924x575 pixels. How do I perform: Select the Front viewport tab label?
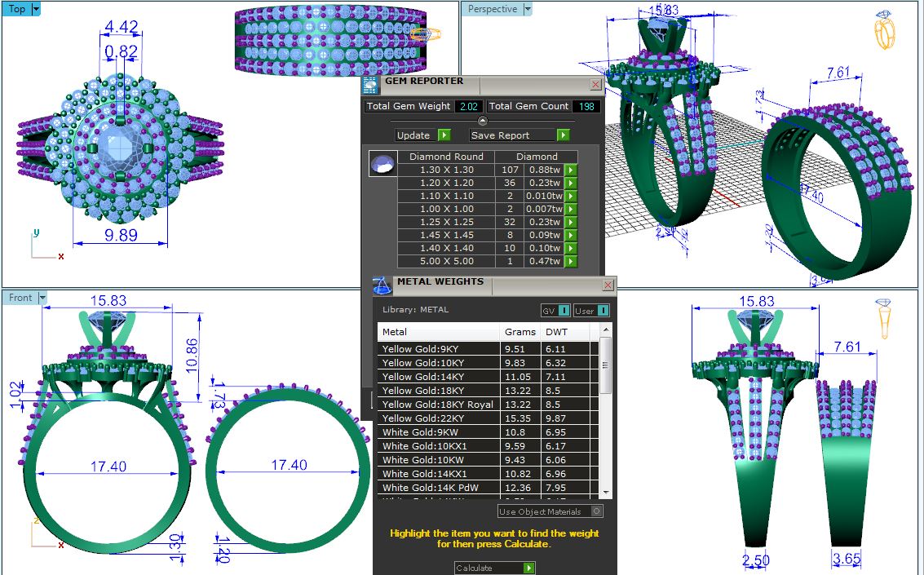click(20, 298)
